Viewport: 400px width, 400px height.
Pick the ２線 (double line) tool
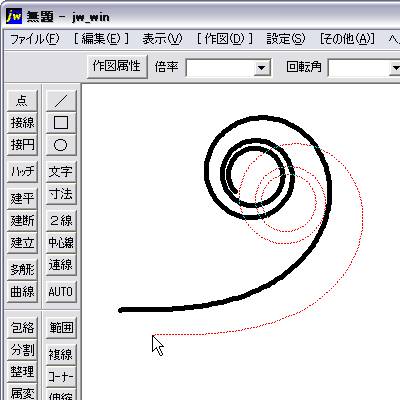click(x=61, y=220)
